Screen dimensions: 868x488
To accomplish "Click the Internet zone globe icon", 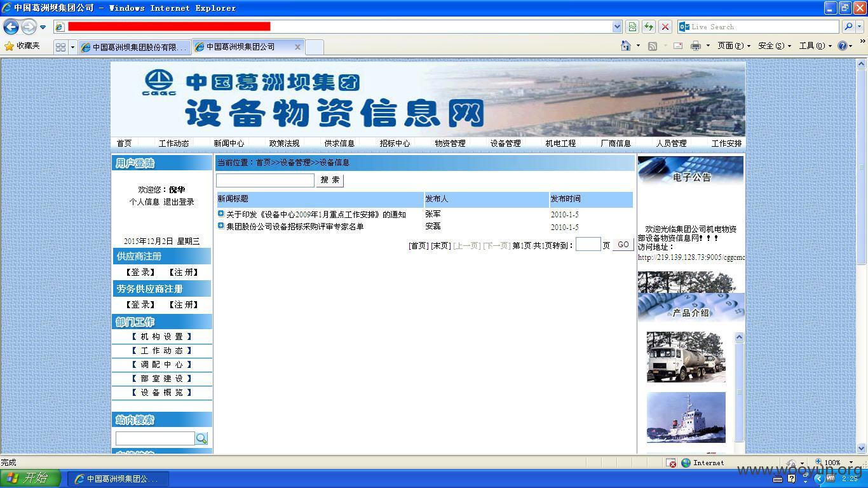I will pos(686,463).
